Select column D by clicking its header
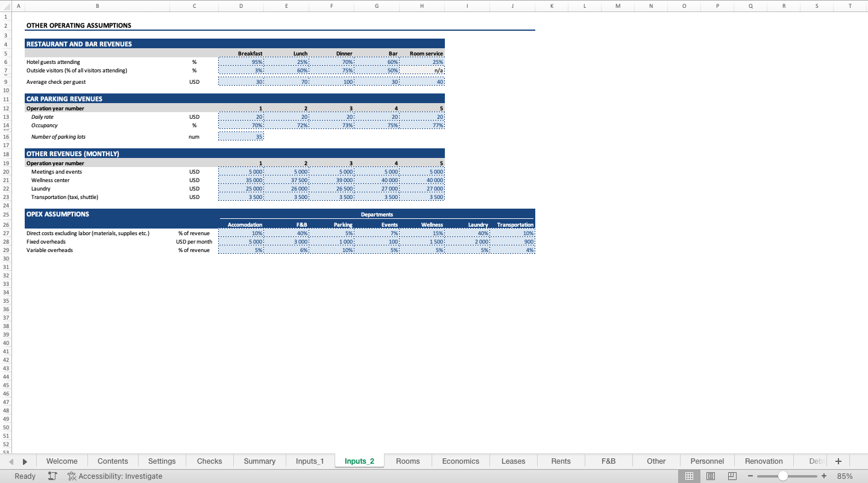The height and width of the screenshot is (483, 868). pos(241,5)
